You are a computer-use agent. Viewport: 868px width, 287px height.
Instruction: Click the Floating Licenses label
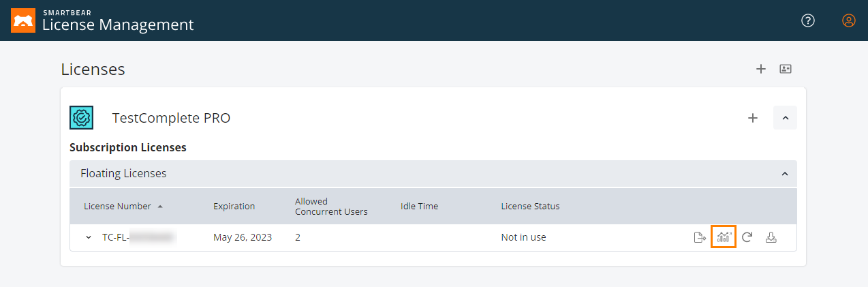click(123, 173)
